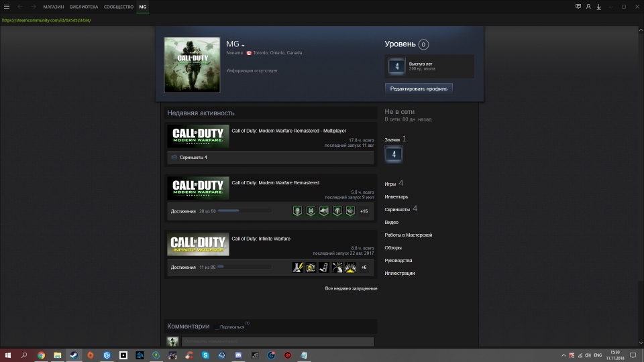The width and height of the screenshot is (644, 362).
Task: Click the Call of Duty profile avatar
Action: (x=193, y=65)
